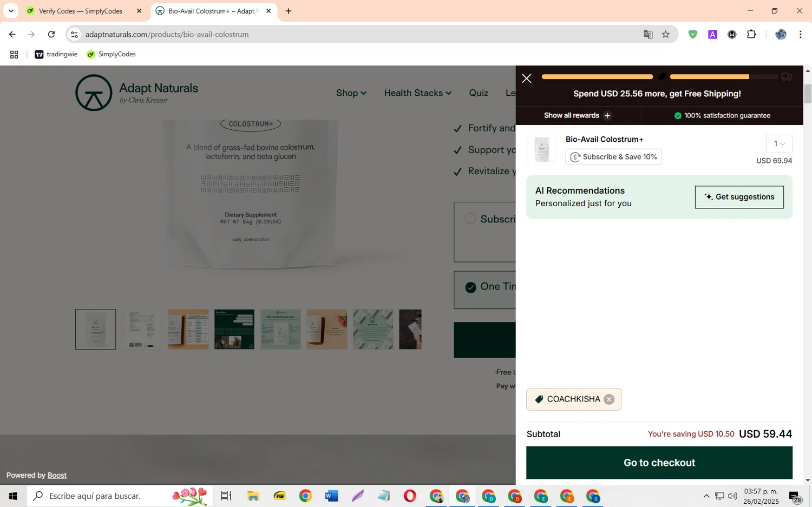Close the cart drawer with the X icon
This screenshot has width=812, height=507.
[526, 78]
